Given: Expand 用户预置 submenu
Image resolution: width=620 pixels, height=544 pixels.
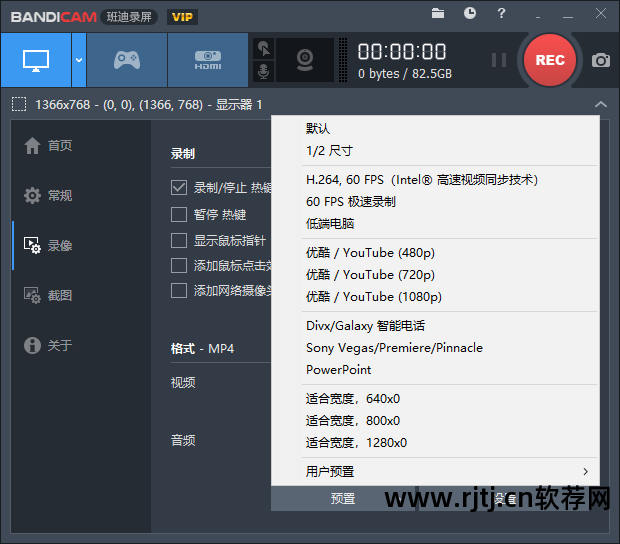Looking at the screenshot, I should coord(435,472).
